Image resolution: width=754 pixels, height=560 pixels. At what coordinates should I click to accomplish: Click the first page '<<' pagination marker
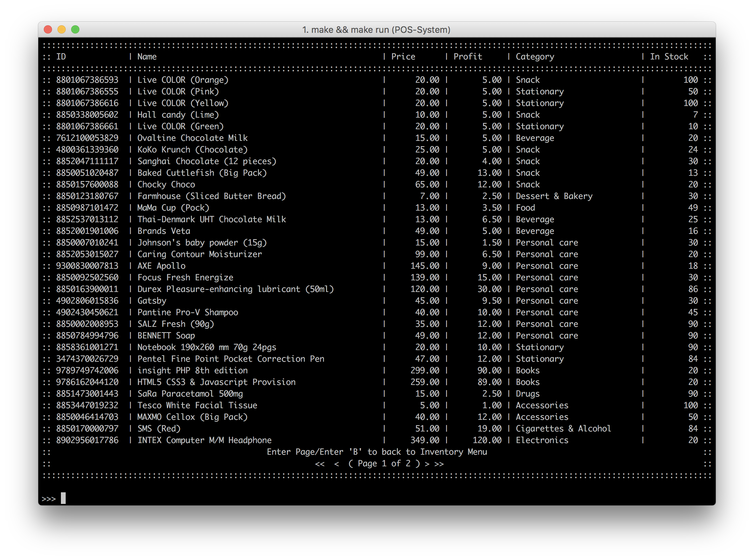tap(320, 464)
